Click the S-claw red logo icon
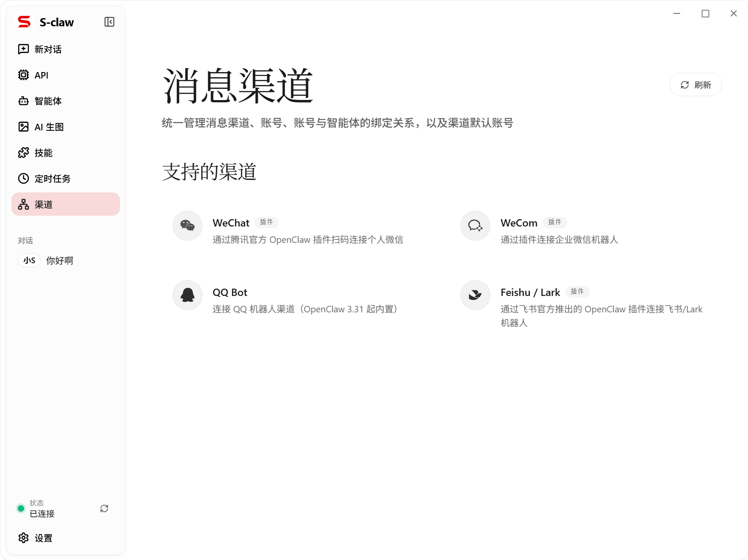 tap(24, 22)
